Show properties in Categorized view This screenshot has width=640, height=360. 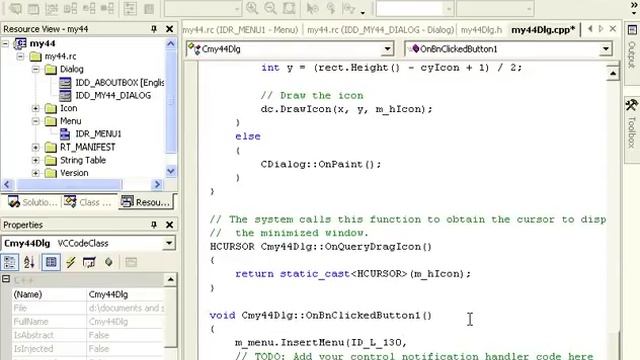[x=10, y=262]
